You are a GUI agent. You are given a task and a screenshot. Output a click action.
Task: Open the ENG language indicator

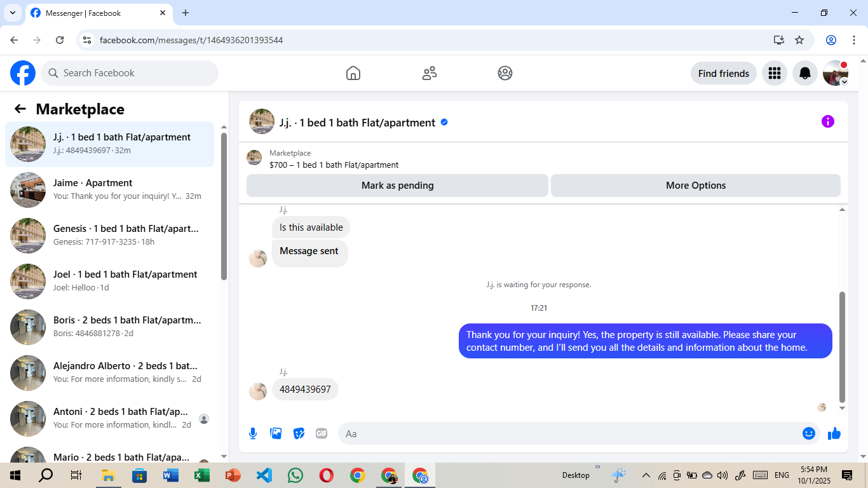coord(782,475)
